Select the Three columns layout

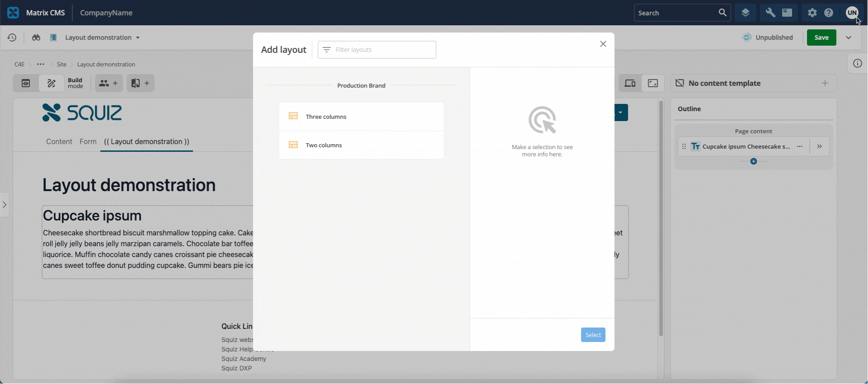361,117
